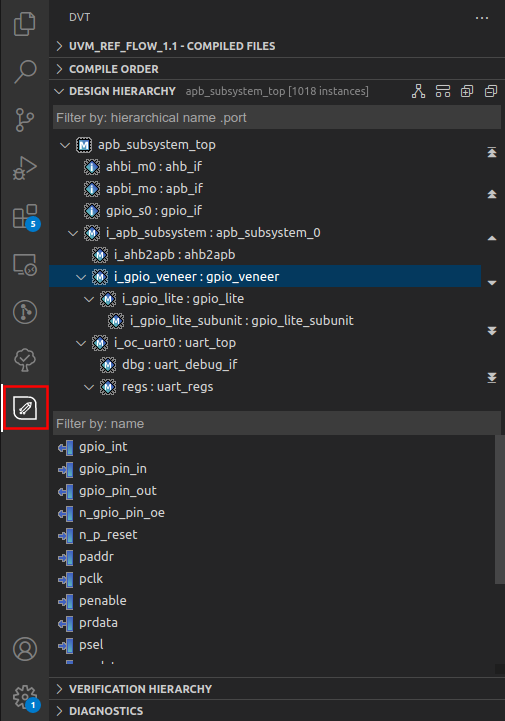Click the hierarchy tree icon in Design Hierarchy header
The width and height of the screenshot is (505, 721).
(418, 91)
